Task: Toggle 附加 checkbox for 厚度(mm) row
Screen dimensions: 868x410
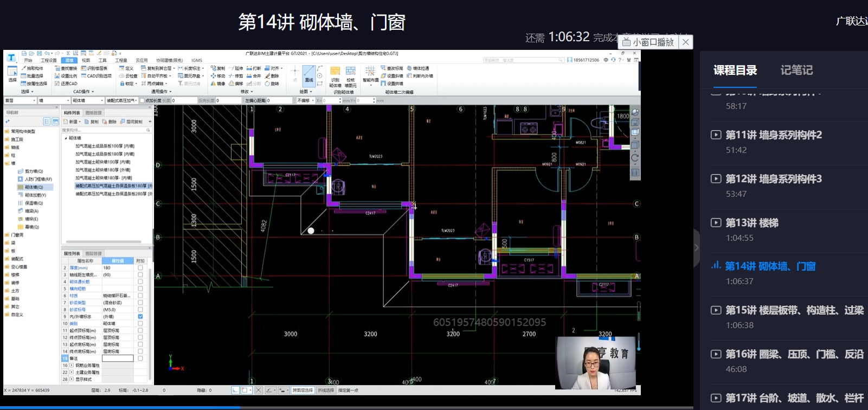Action: pyautogui.click(x=140, y=268)
